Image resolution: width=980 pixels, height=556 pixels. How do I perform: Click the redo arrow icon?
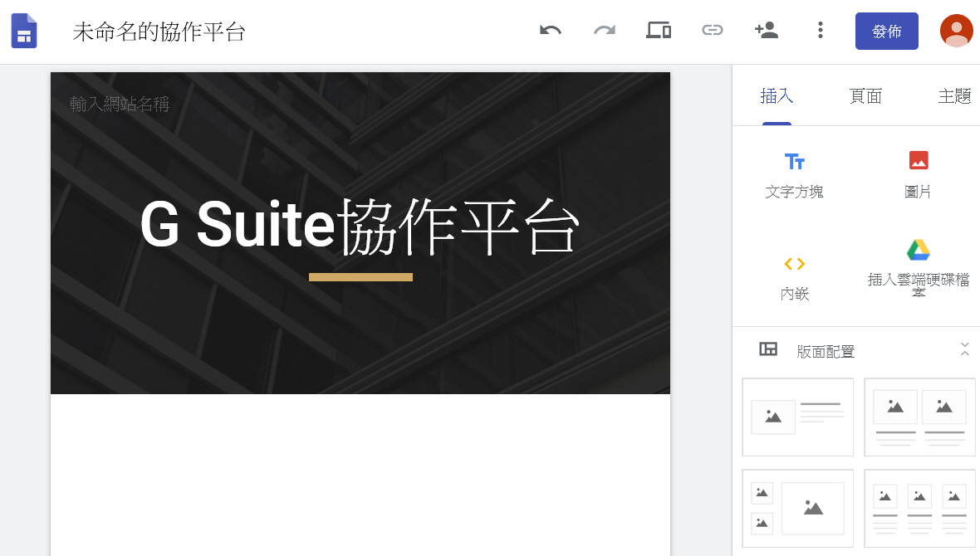(x=605, y=30)
